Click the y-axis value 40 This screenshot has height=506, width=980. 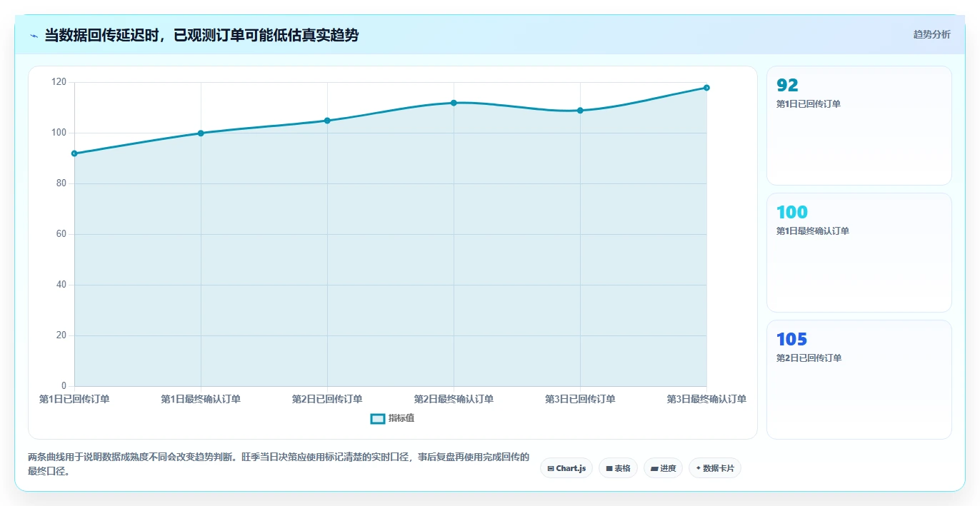[x=61, y=285]
